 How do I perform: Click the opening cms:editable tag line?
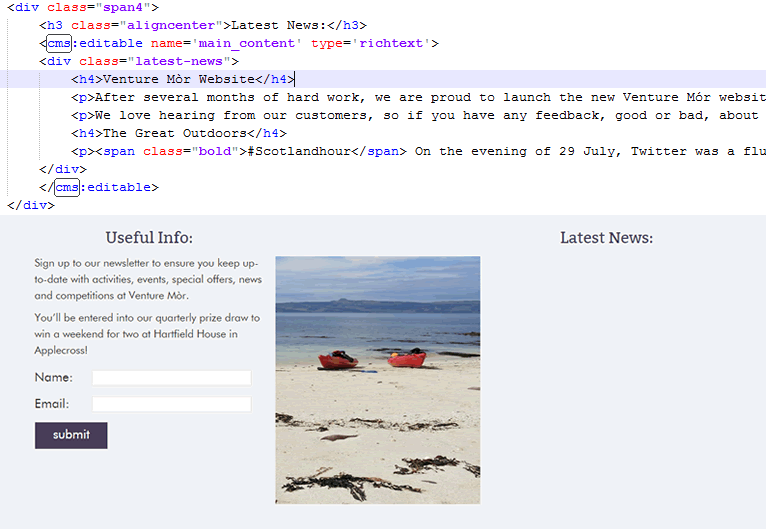point(239,43)
